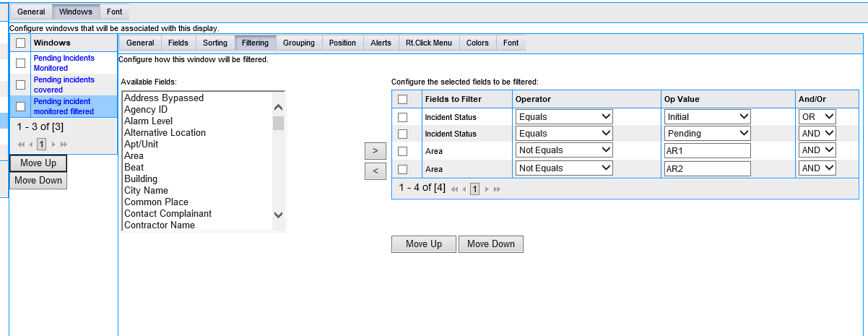Open the window-level General tab
The width and height of the screenshot is (868, 336).
[140, 43]
